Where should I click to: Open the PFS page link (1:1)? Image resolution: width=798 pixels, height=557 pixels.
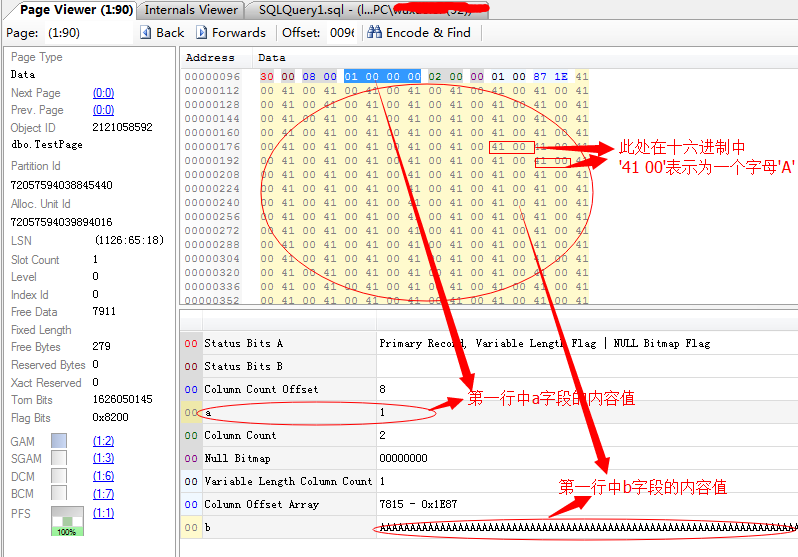[x=103, y=513]
